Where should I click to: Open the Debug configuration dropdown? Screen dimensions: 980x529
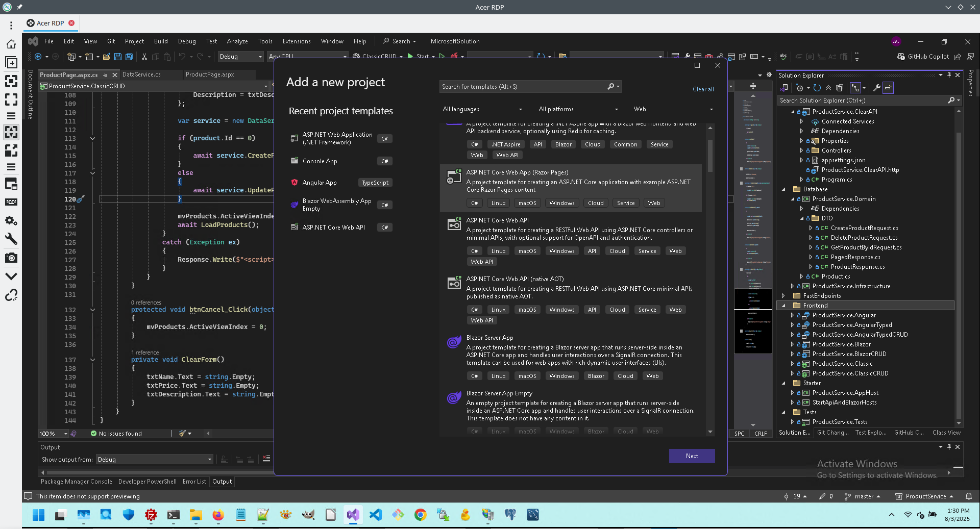[240, 57]
